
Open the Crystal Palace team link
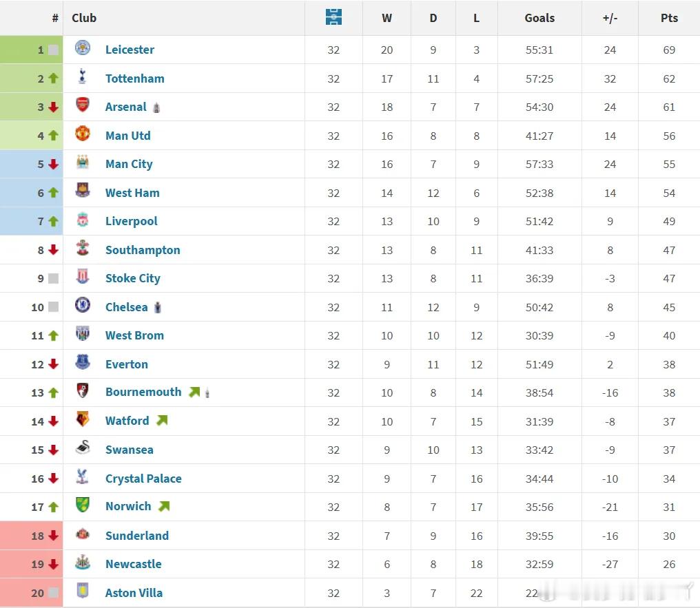pos(143,479)
